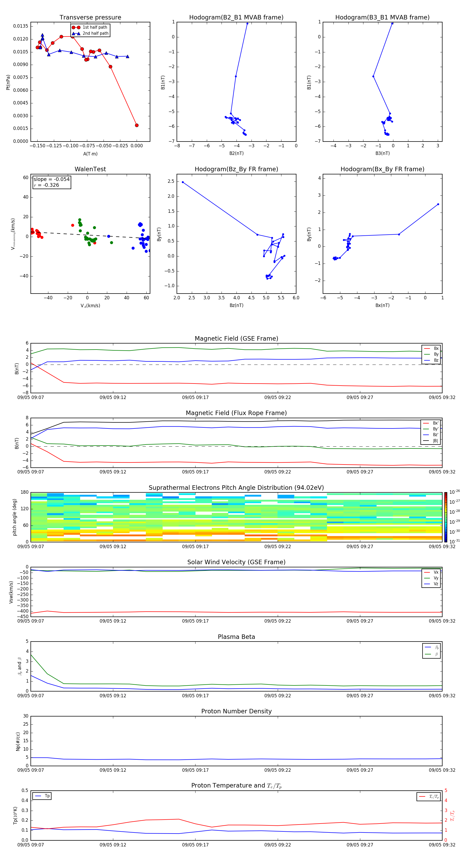Click the 'Bz(nT)' x-axis label

[x=236, y=305]
